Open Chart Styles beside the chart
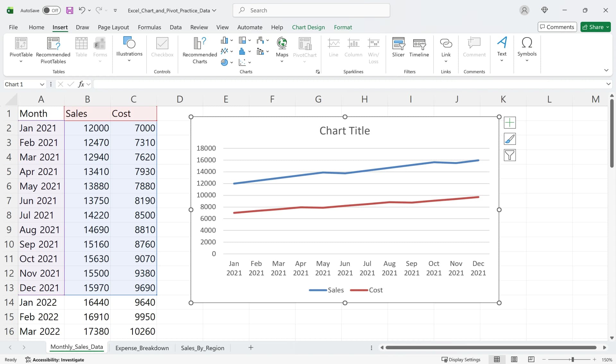 tap(510, 139)
